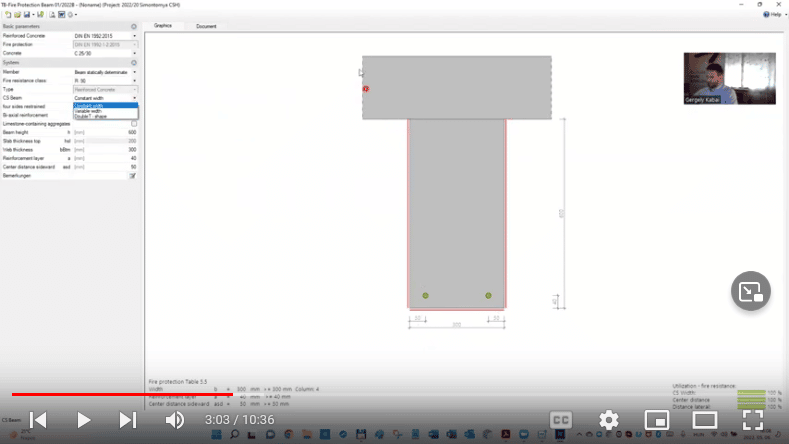Image resolution: width=789 pixels, height=444 pixels.
Task: Enter fullscreen video mode
Action: 753,420
